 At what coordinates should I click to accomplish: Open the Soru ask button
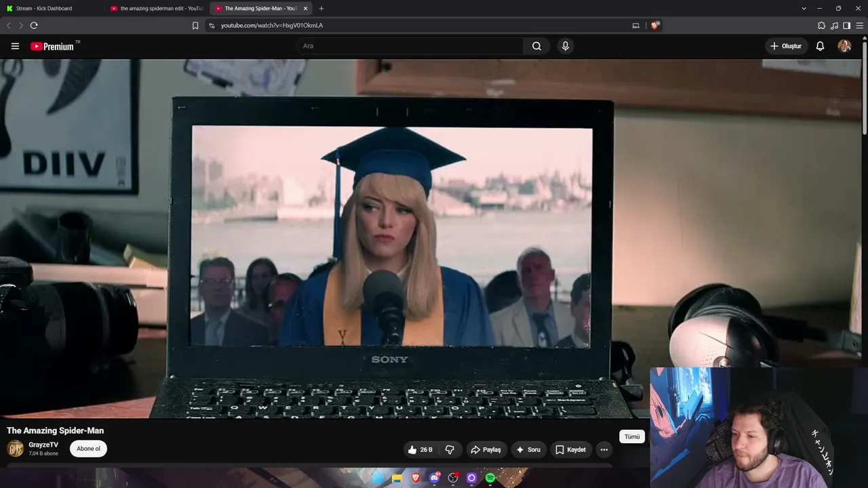click(x=528, y=449)
